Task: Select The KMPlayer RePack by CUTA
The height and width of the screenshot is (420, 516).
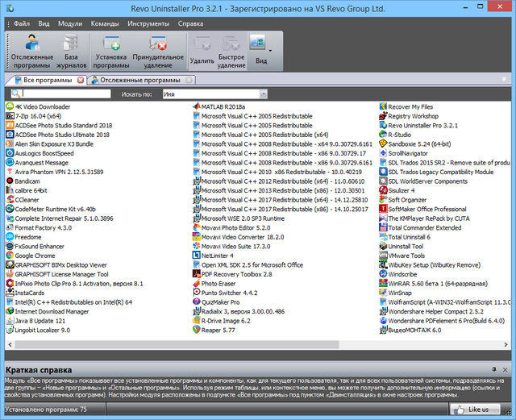Action: (424, 218)
